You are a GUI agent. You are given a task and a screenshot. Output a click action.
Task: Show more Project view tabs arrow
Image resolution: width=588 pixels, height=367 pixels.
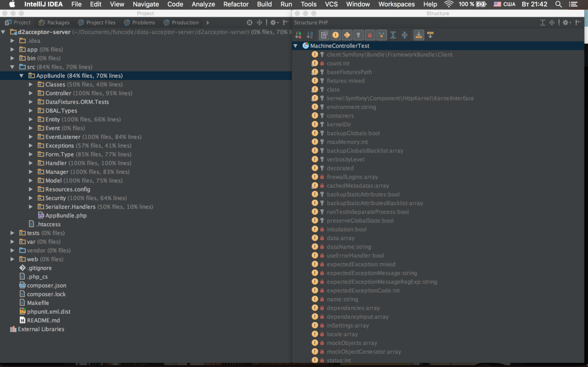208,23
